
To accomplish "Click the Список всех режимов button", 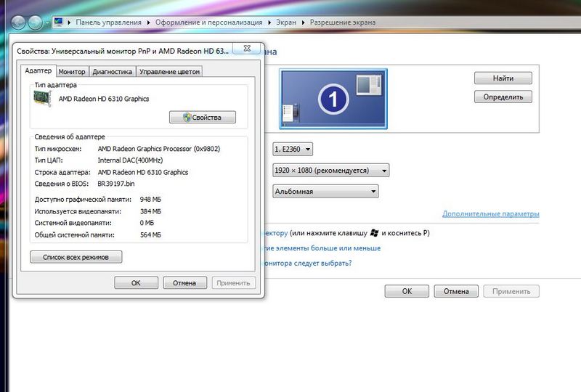I will click(x=76, y=257).
